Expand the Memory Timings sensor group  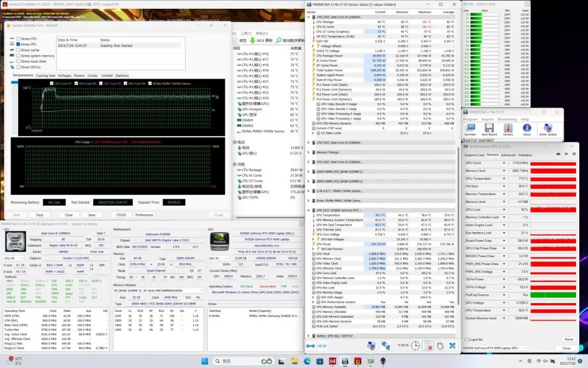(x=309, y=152)
